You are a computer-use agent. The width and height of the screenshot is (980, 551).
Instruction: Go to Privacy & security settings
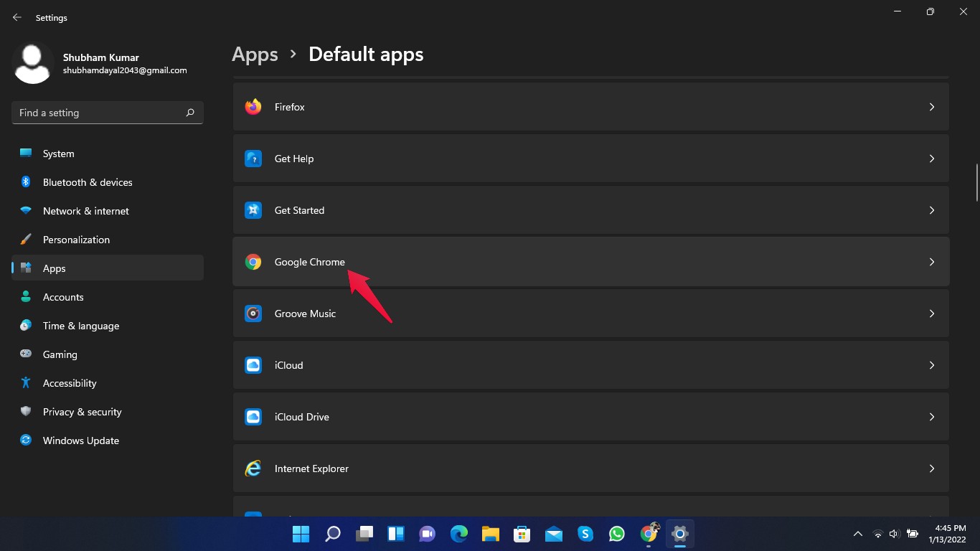[83, 412]
